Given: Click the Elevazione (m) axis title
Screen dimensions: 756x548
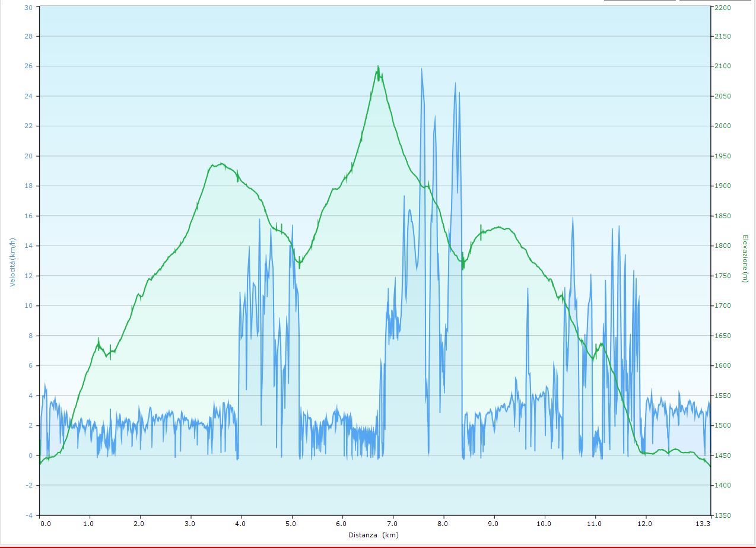Looking at the screenshot, I should pyautogui.click(x=745, y=259).
